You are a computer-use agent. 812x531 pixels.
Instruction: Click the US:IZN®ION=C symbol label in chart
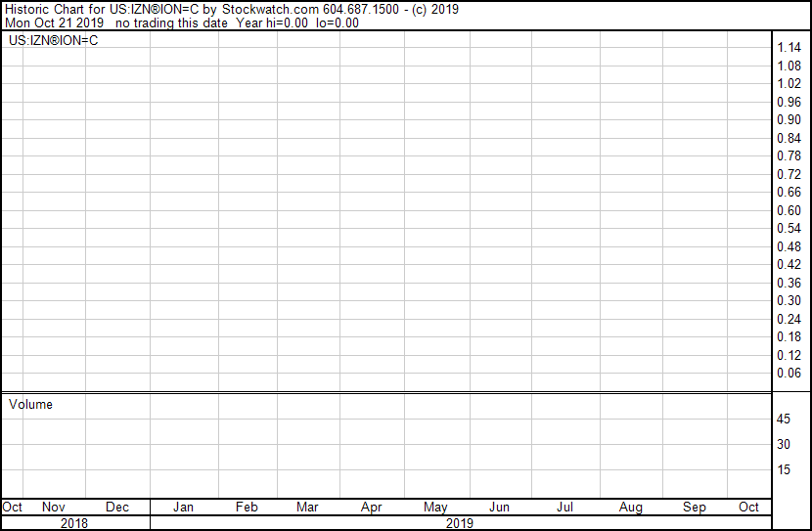(x=54, y=40)
